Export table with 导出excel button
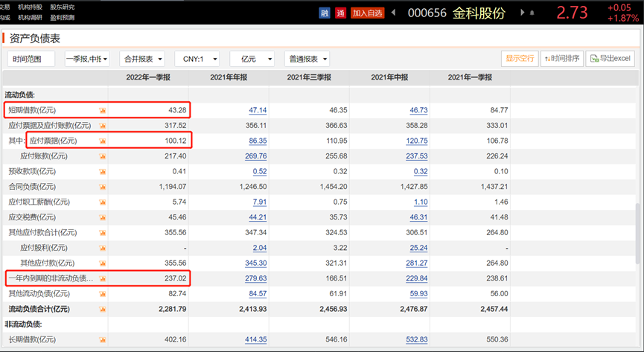Image resolution: width=644 pixels, height=352 pixels. [x=610, y=58]
